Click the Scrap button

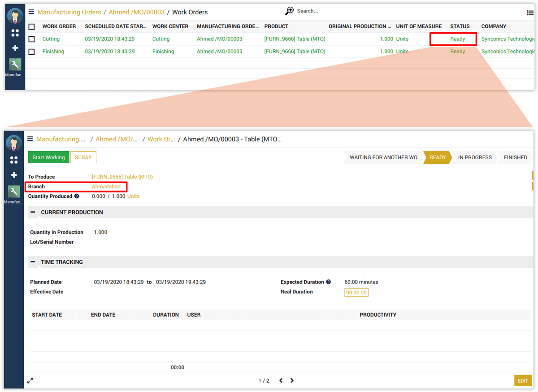pos(83,157)
